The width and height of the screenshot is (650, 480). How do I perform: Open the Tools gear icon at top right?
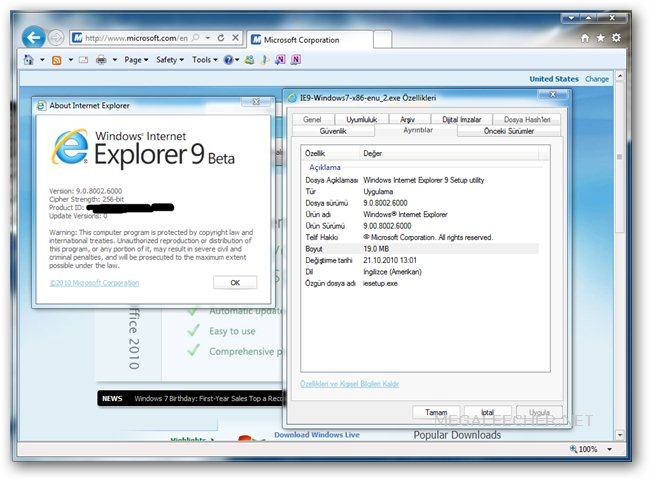pos(616,38)
